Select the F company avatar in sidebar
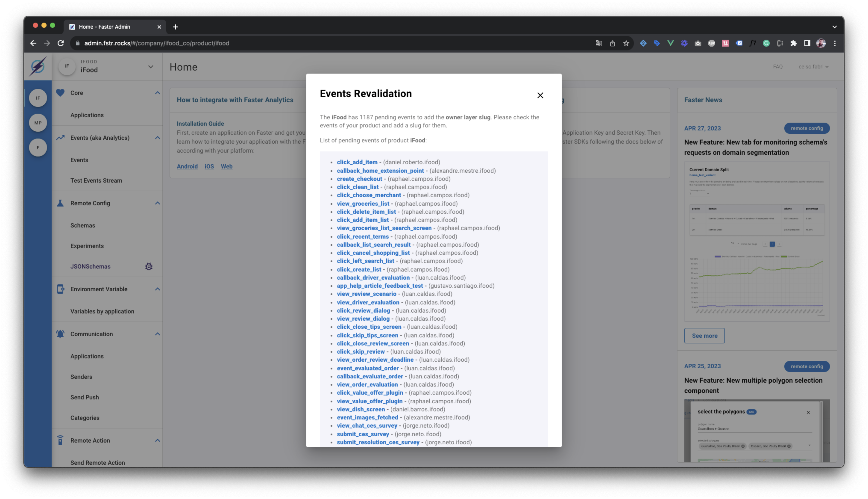This screenshot has height=499, width=868. [38, 148]
